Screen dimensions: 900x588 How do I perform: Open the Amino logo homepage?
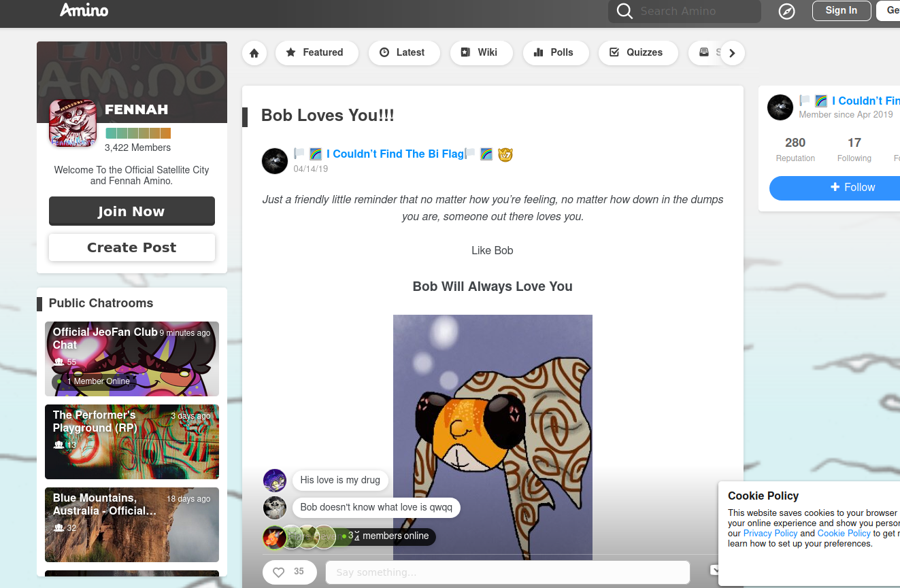pos(84,10)
